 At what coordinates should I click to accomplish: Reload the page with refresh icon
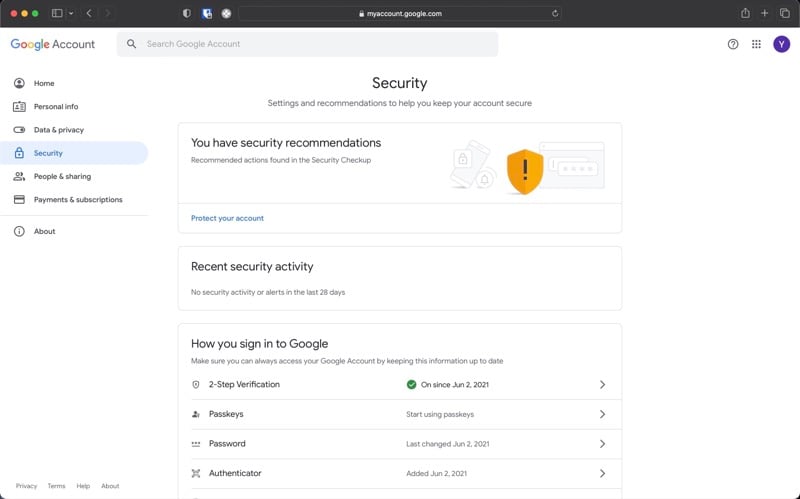click(555, 14)
